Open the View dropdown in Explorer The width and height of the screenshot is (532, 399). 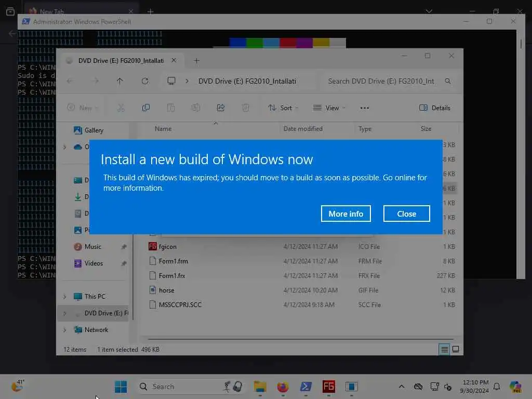329,108
